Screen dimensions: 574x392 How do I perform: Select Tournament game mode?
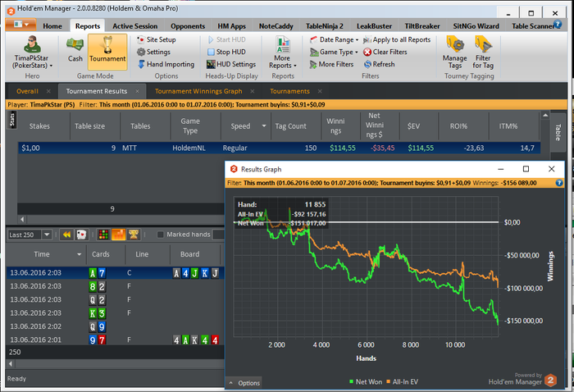point(107,52)
